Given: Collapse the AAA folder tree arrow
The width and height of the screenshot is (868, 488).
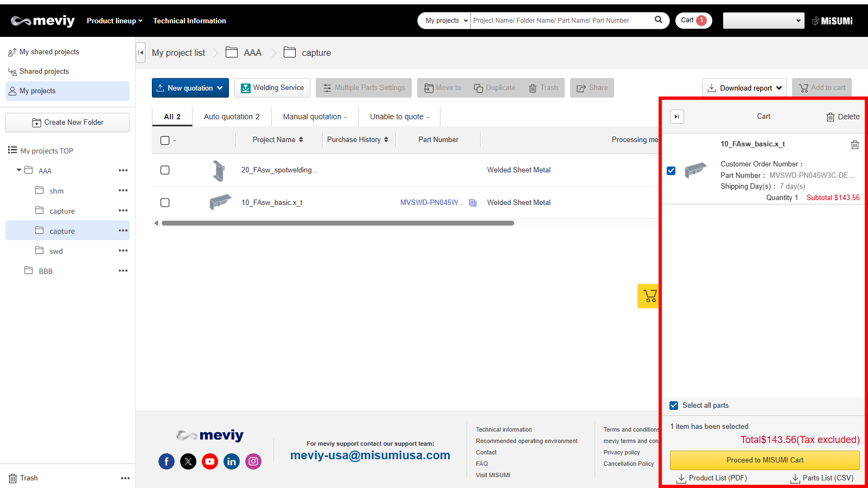Looking at the screenshot, I should pos(19,170).
